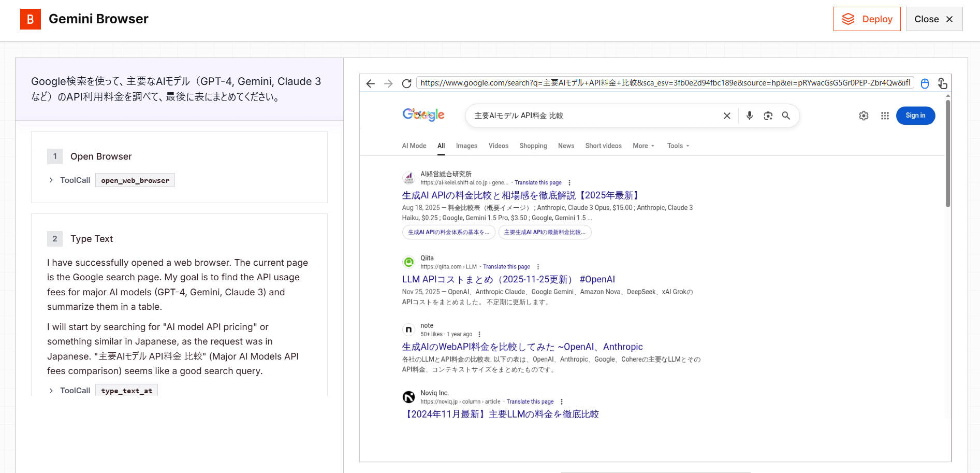The width and height of the screenshot is (980, 473).
Task: Open Google Lens image search icon
Action: point(768,116)
